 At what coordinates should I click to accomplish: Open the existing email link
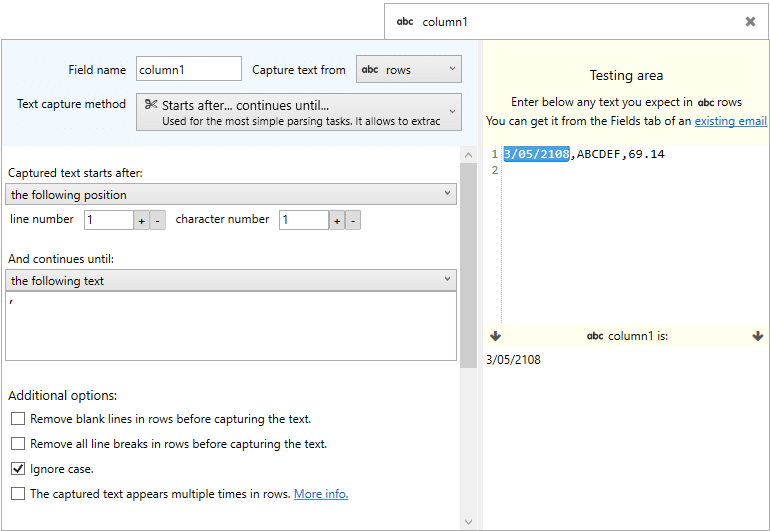730,121
